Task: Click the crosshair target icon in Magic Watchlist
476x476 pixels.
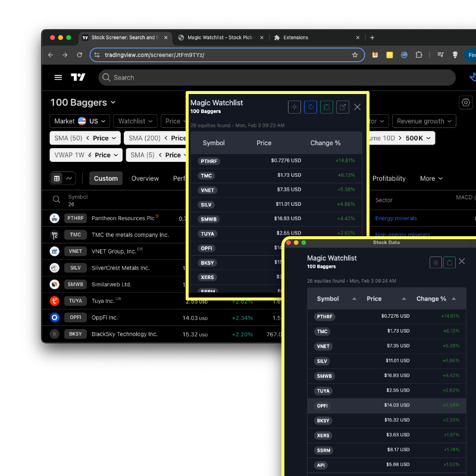Action: tap(295, 107)
